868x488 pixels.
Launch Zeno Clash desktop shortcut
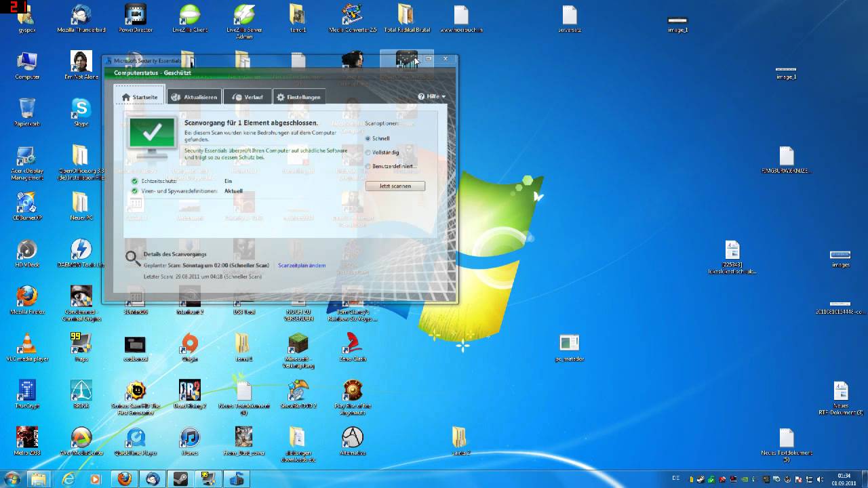coord(353,347)
